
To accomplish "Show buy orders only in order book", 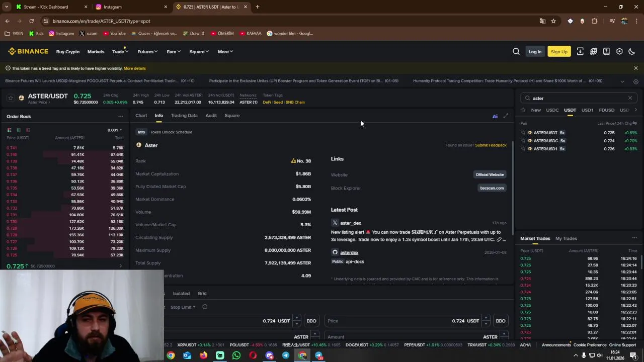I will [x=19, y=130].
